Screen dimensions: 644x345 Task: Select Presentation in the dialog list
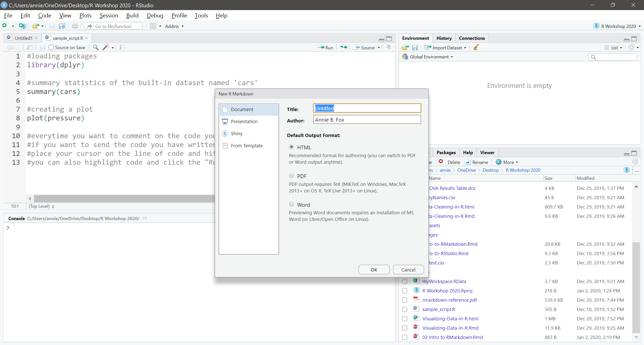pyautogui.click(x=249, y=122)
